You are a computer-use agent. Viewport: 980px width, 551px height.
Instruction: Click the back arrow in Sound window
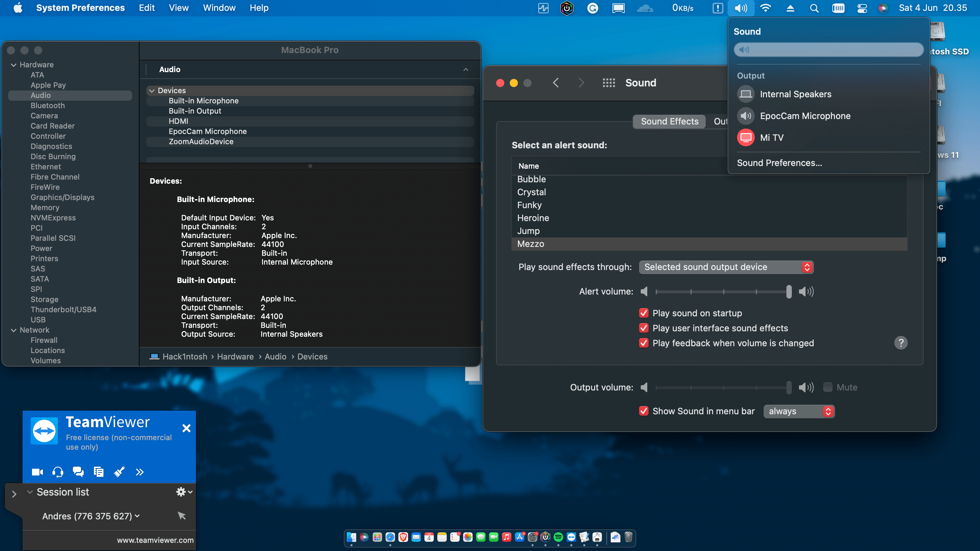pos(556,83)
